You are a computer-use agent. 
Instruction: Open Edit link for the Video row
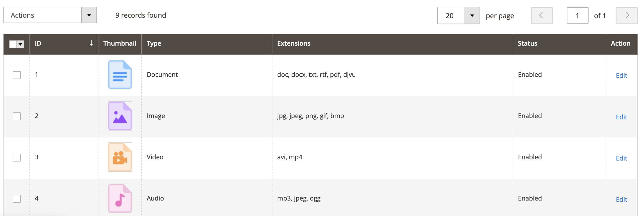click(621, 158)
